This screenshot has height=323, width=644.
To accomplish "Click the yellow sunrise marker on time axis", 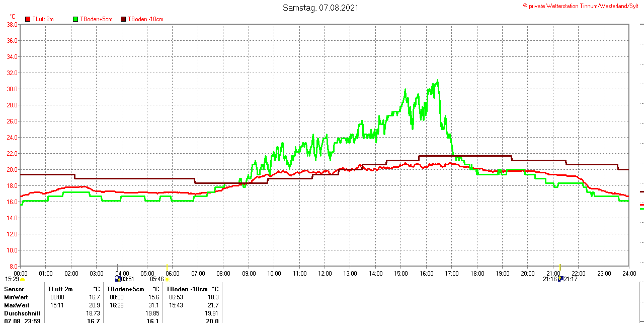I will (x=167, y=266).
